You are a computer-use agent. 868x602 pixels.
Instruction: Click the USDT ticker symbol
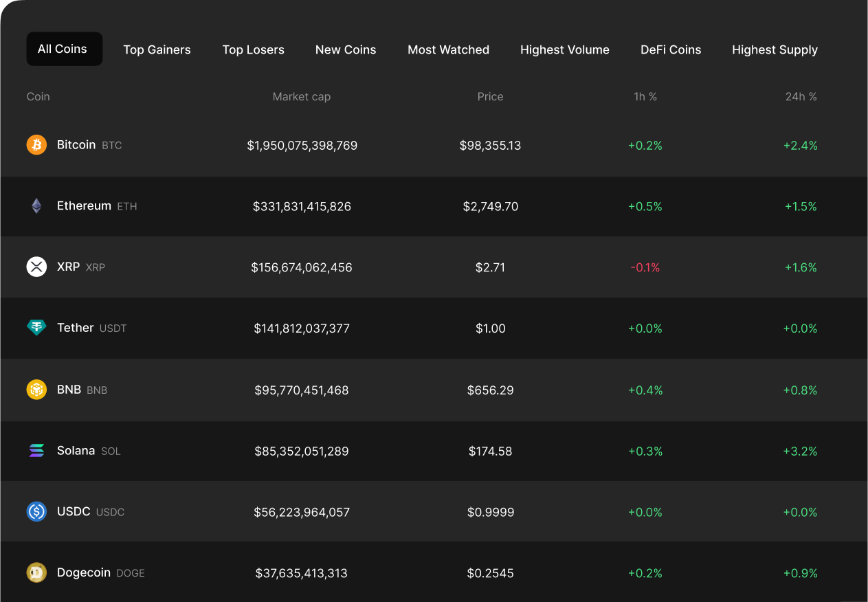[113, 328]
